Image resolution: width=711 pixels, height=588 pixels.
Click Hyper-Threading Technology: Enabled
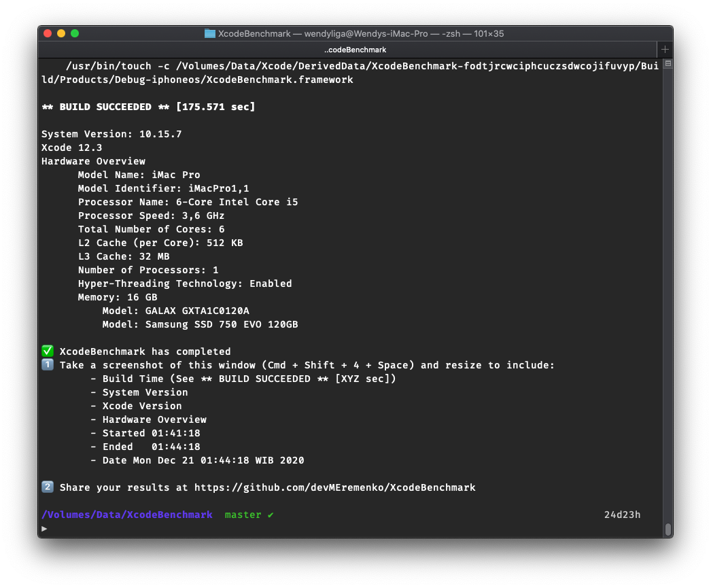tap(185, 283)
